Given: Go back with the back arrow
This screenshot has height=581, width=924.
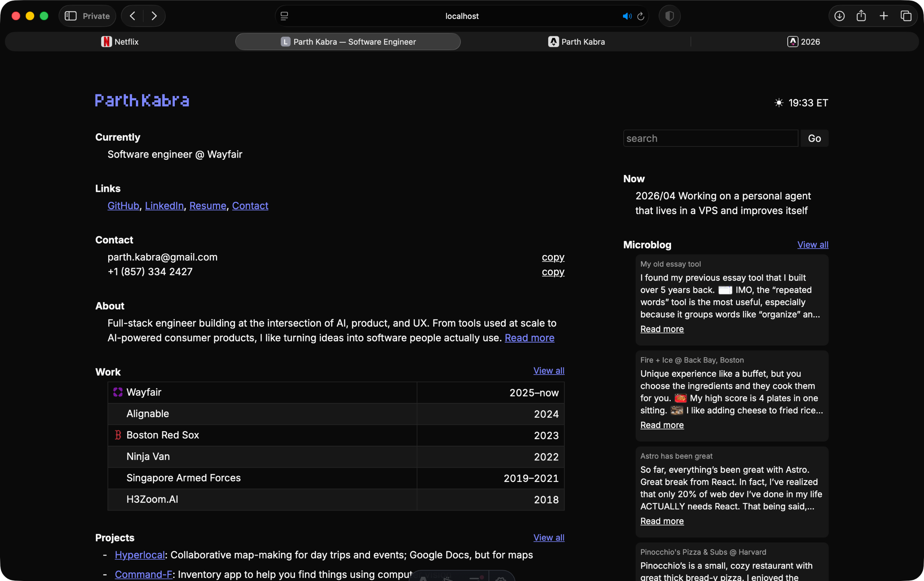Looking at the screenshot, I should 132,16.
